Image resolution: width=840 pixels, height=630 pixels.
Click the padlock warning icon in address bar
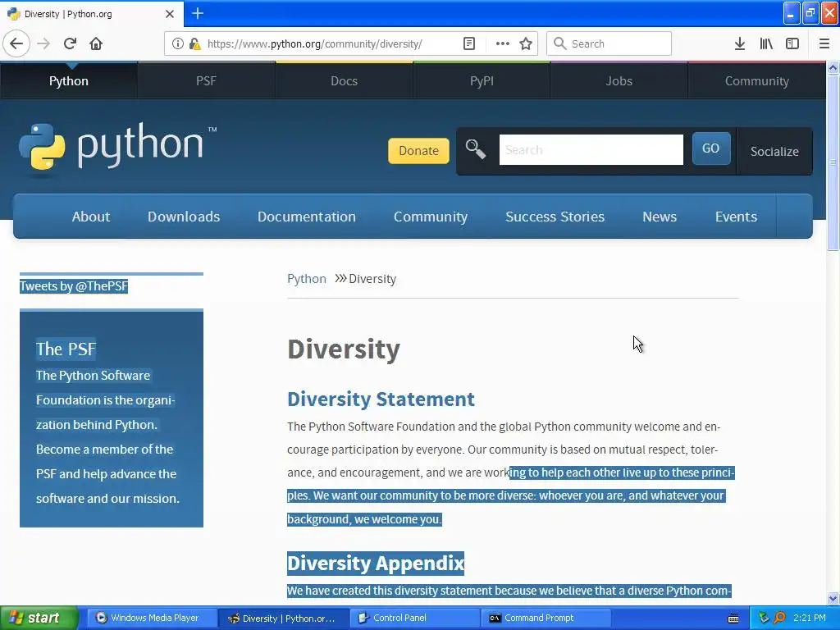tap(194, 43)
